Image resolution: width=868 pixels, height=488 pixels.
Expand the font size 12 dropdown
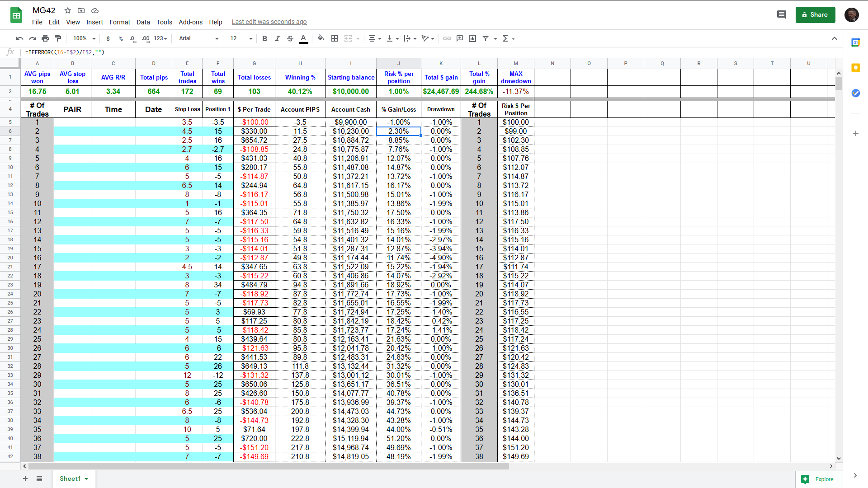click(241, 38)
